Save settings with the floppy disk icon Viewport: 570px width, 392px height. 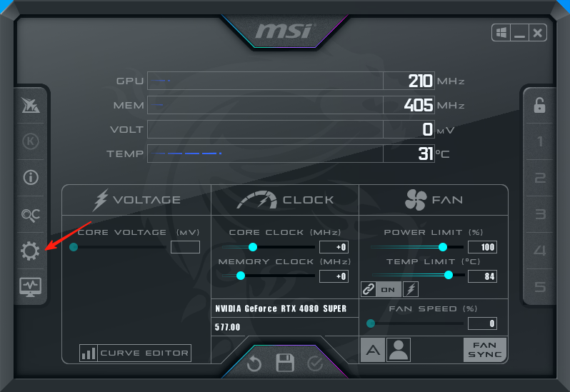coord(285,363)
